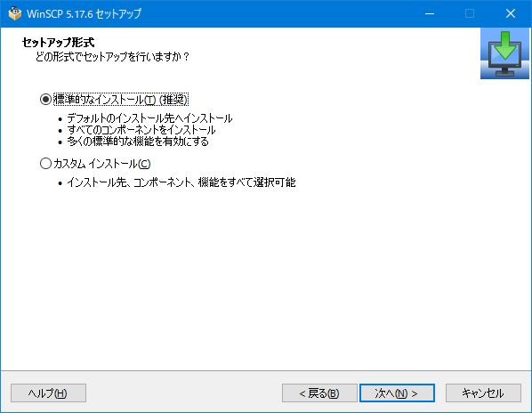
Task: Close the WinSCP setup window
Action: tap(511, 13)
